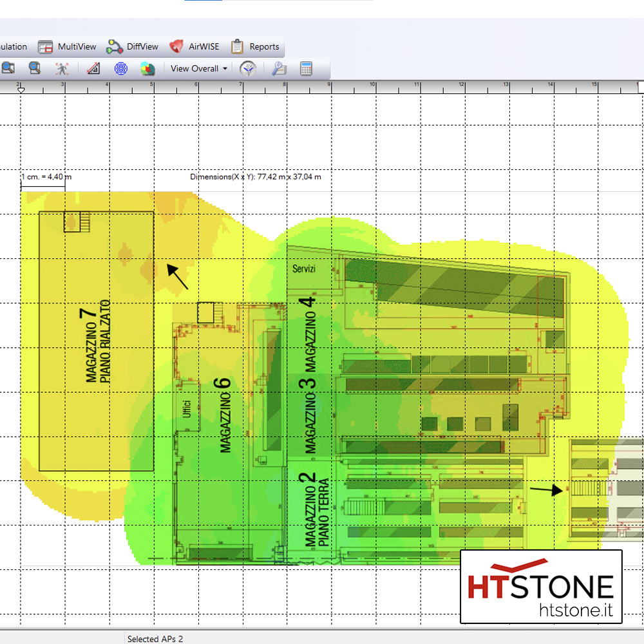Open the calculator tool icon
Screen dimensions: 644x644
pos(307,68)
